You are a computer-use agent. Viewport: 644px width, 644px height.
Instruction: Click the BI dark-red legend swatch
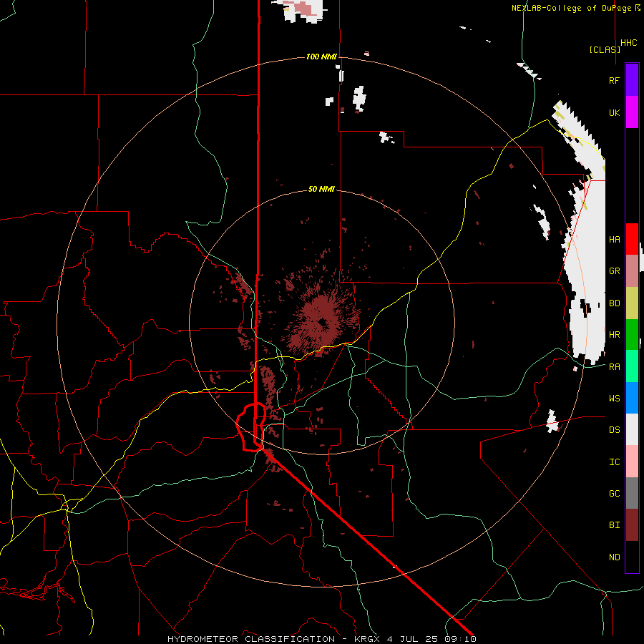click(632, 525)
